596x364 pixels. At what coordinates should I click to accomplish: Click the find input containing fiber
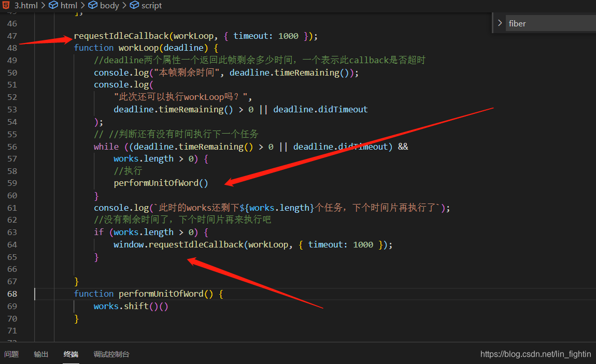pos(551,23)
